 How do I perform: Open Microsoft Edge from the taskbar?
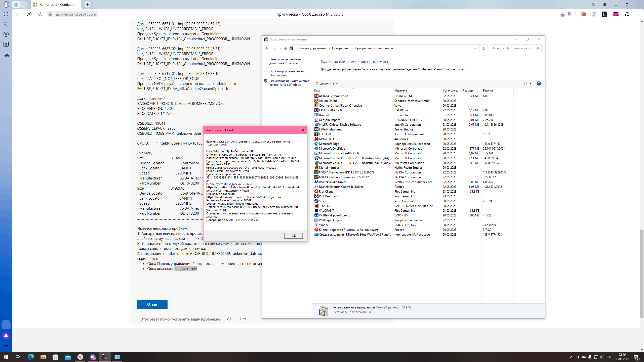(x=31, y=357)
